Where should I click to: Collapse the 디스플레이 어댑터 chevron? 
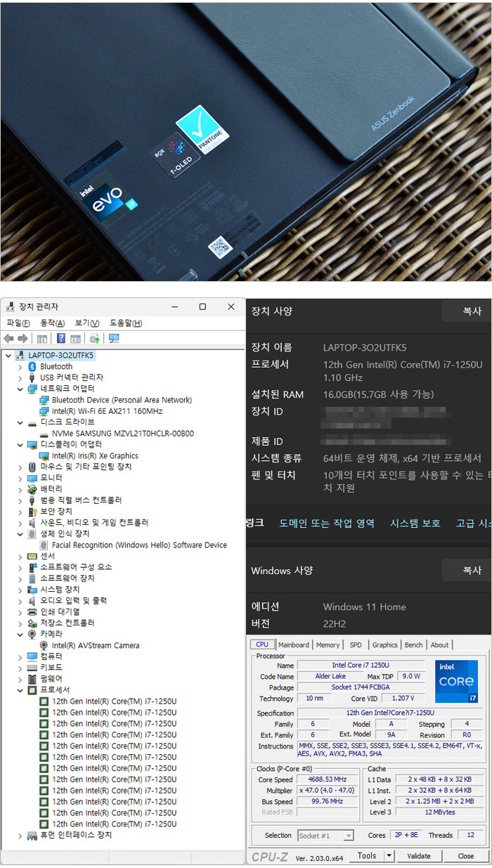(19, 445)
